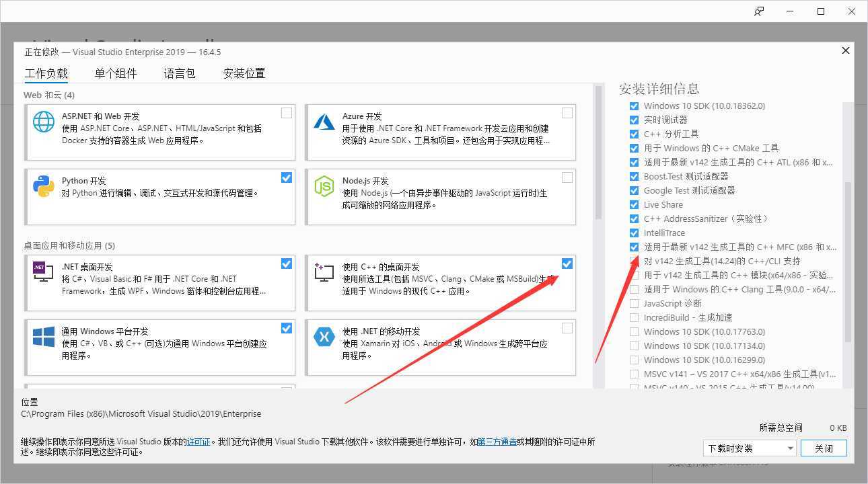Check Windows 10 SDK (10.0.17134.0)
The width and height of the screenshot is (868, 484).
634,346
